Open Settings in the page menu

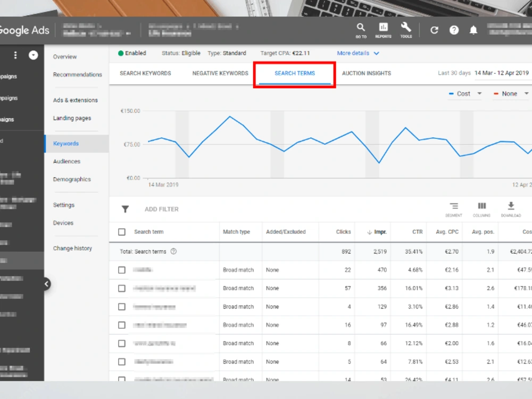(64, 205)
